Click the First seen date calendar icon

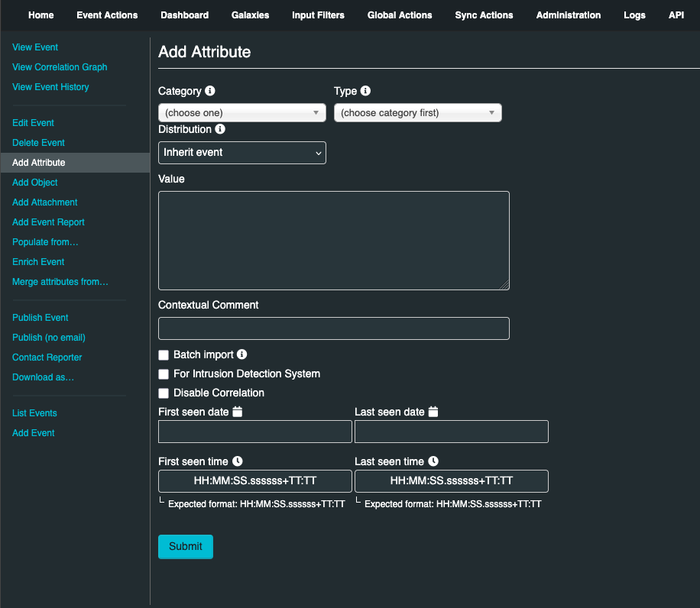pos(237,412)
